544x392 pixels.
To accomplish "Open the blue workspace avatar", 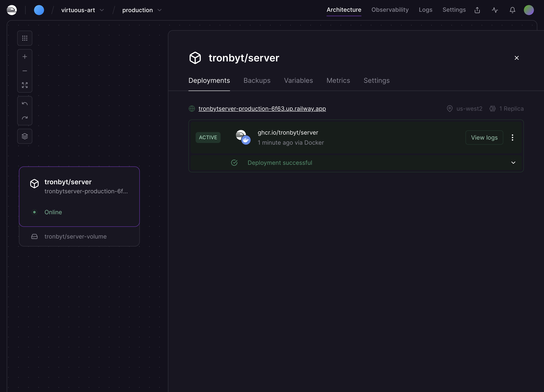I will pos(39,10).
